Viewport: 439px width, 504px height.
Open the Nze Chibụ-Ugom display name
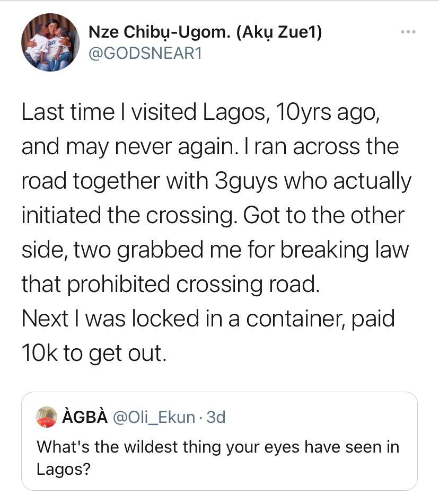(x=160, y=32)
